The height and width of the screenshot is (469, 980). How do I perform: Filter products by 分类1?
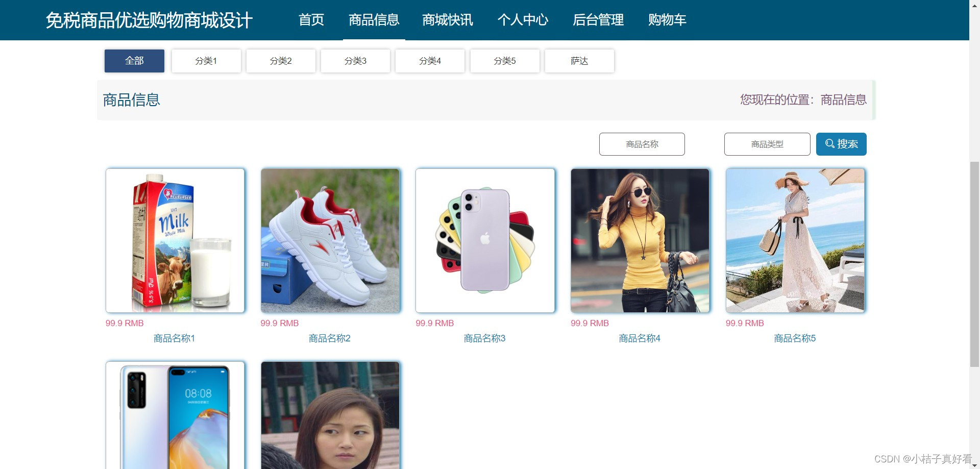coord(206,61)
